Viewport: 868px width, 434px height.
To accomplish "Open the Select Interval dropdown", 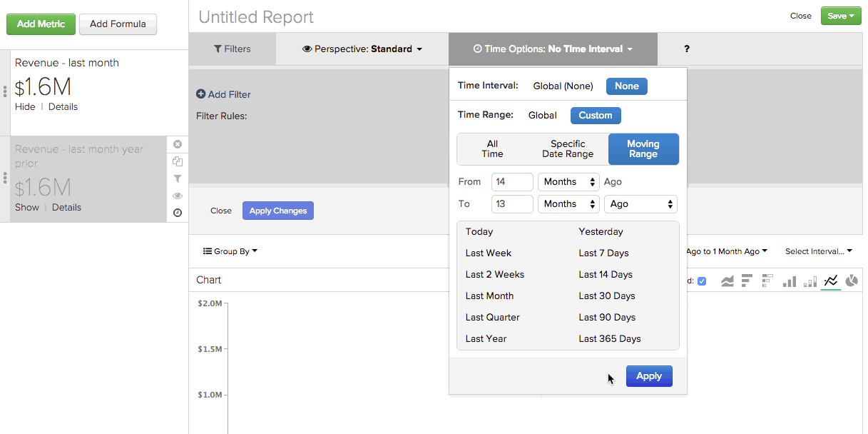I will coord(818,251).
